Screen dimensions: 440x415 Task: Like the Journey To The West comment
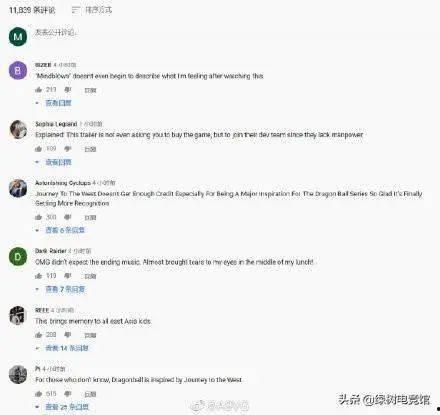click(x=39, y=217)
